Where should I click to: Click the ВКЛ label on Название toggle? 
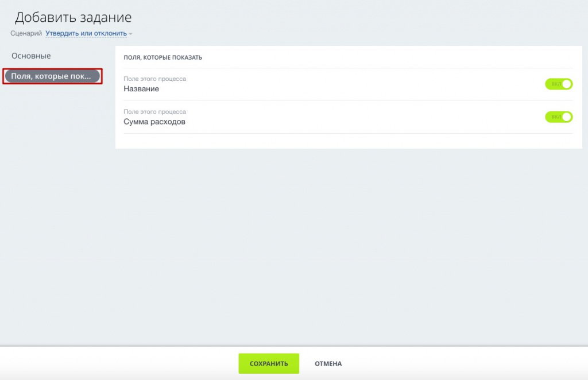click(x=555, y=84)
